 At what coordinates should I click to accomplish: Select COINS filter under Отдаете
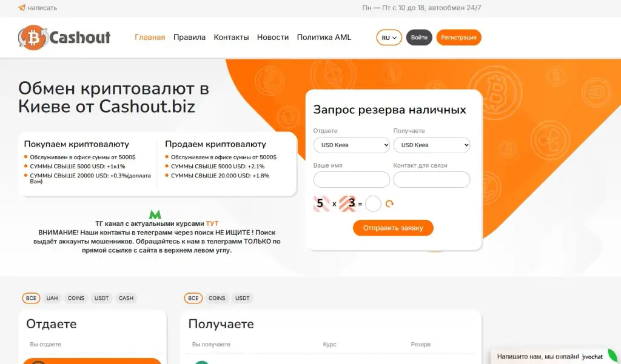[x=76, y=298]
